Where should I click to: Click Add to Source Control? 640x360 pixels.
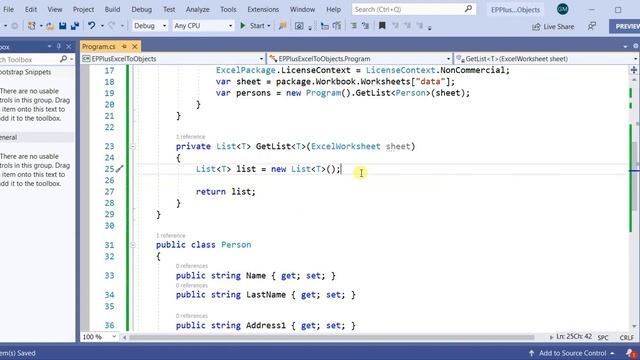572,353
